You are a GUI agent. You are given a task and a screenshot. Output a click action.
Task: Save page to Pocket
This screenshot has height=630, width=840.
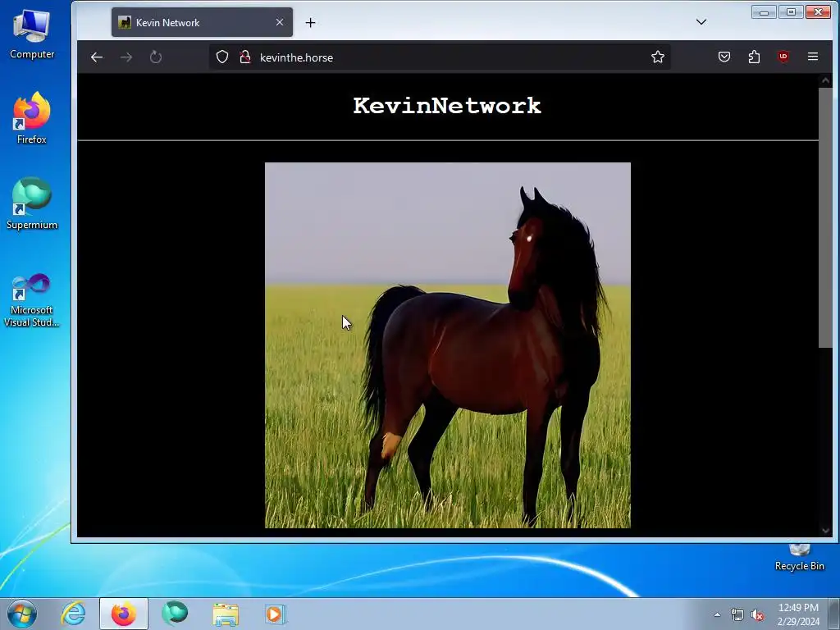click(724, 57)
